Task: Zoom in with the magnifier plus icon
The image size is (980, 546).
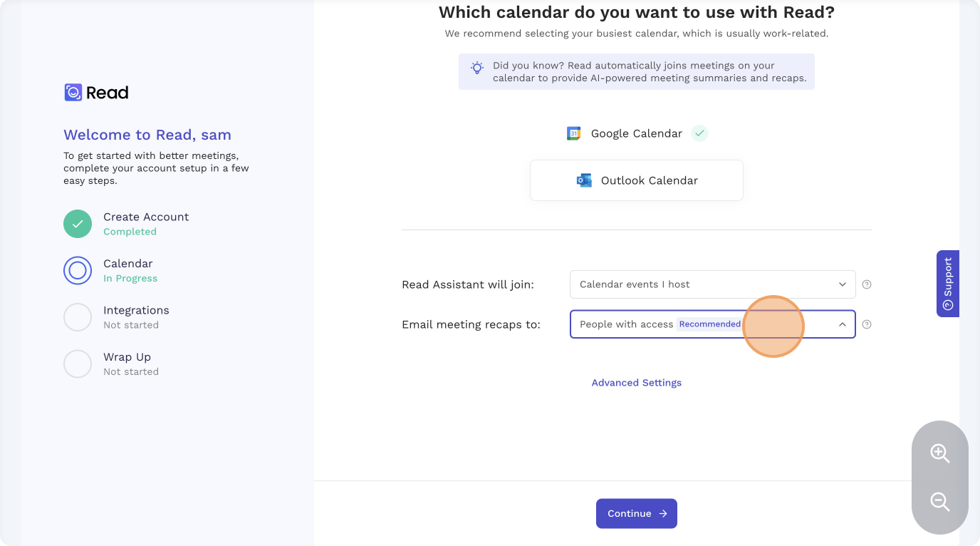Action: click(940, 453)
